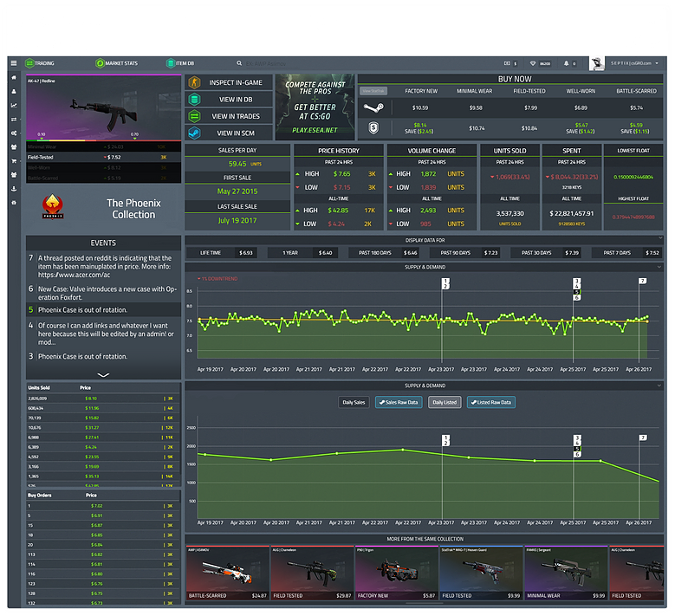Open the hamburger menu icon
675x616 pixels.
[14, 63]
